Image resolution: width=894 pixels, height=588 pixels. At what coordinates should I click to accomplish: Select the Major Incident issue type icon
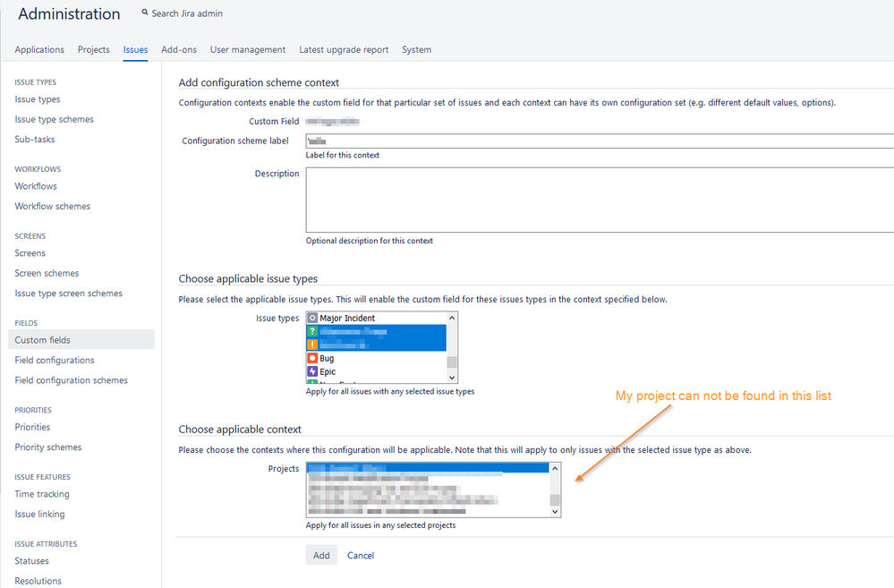312,318
